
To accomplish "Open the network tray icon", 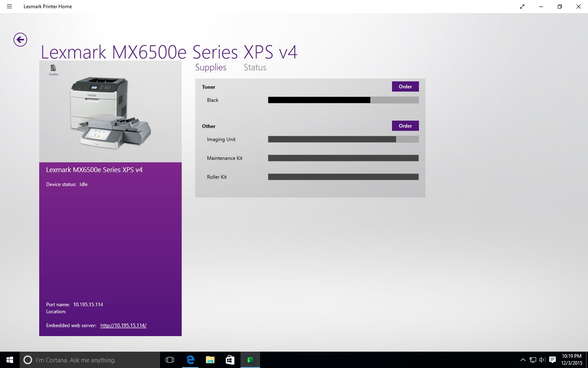I will pyautogui.click(x=532, y=360).
